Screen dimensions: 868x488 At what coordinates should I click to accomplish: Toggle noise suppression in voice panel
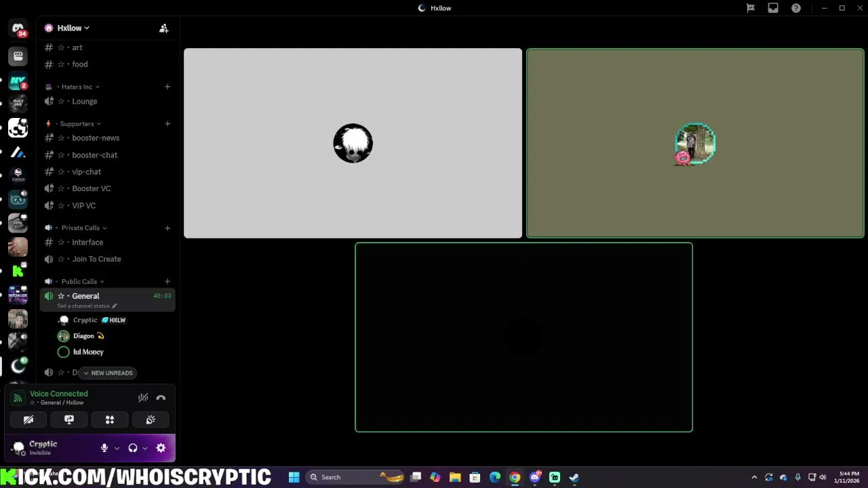[x=143, y=398]
